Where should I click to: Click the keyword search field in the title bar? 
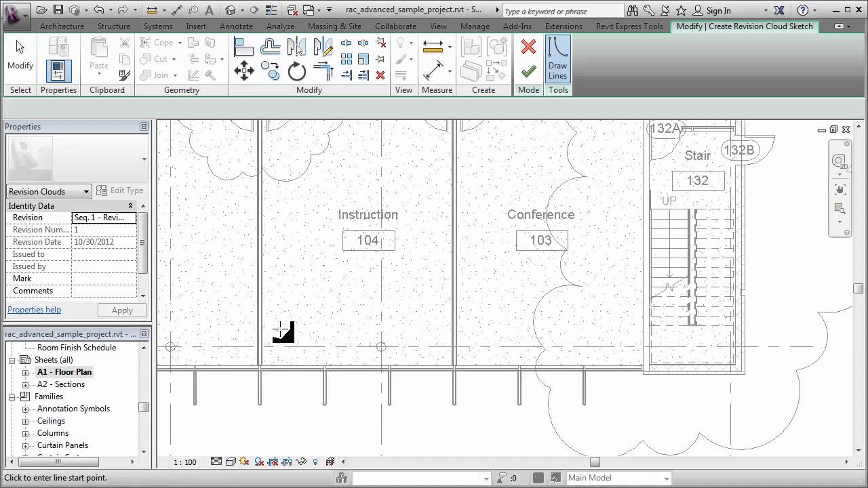click(x=561, y=10)
